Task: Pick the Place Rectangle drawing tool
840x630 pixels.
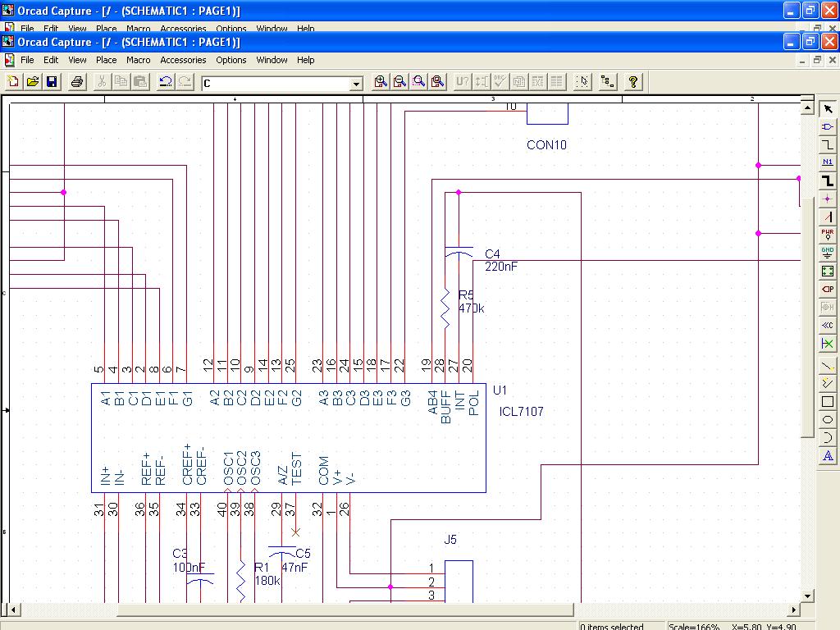Action: pyautogui.click(x=828, y=402)
